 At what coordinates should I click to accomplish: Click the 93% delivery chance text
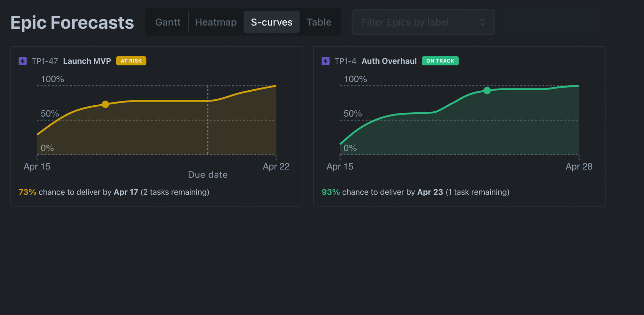click(330, 192)
